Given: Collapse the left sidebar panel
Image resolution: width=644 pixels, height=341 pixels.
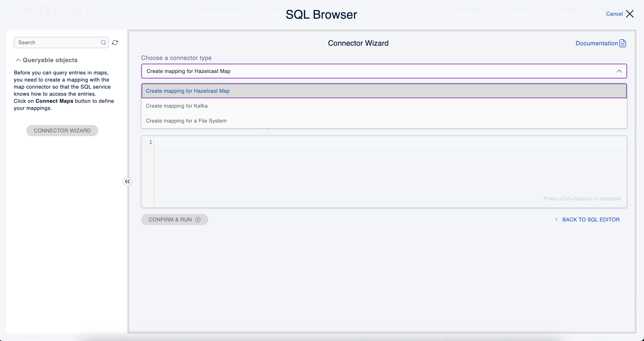Looking at the screenshot, I should pos(127,181).
